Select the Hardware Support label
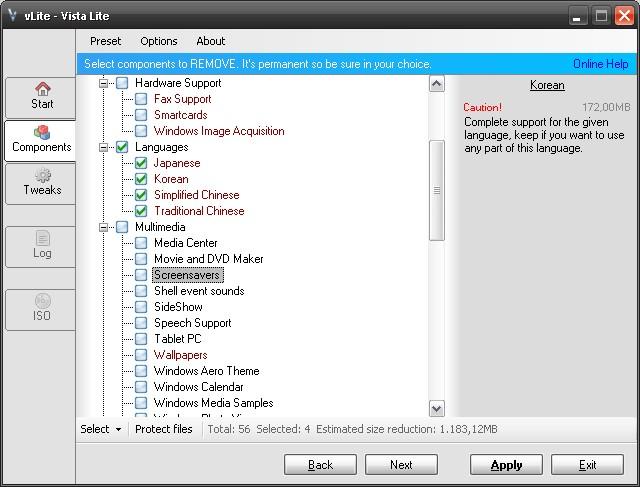 (x=178, y=83)
